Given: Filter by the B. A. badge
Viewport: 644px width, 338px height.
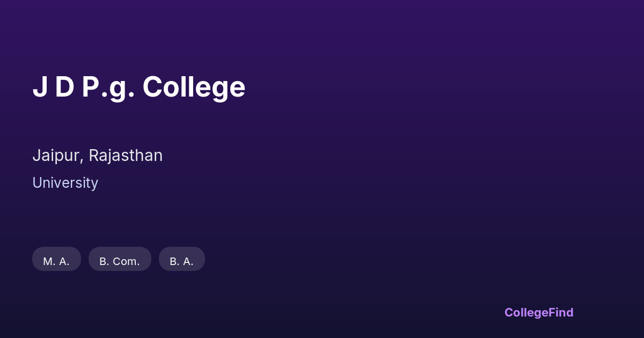Looking at the screenshot, I should tap(182, 259).
